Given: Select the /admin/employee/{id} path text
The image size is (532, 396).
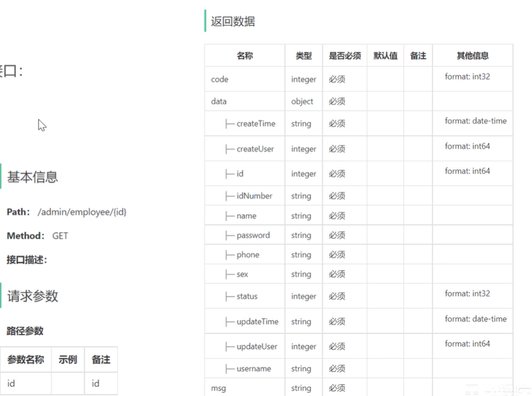Looking at the screenshot, I should pyautogui.click(x=82, y=211).
